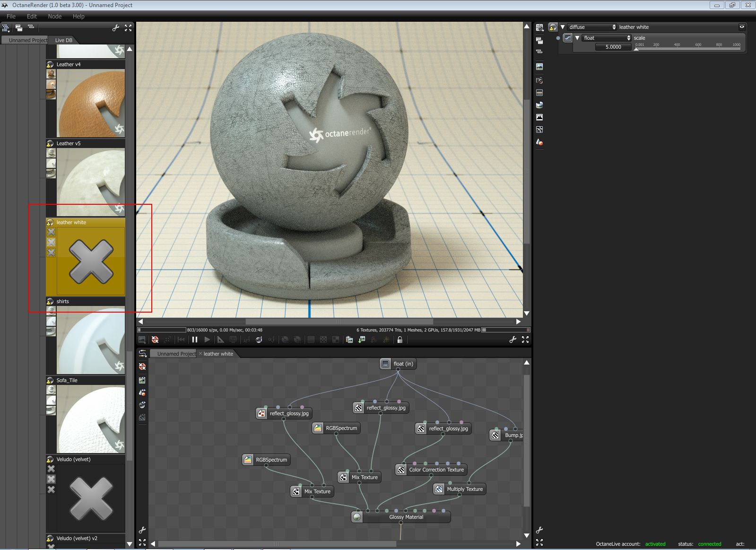Open render viewport settings wrench
The height and width of the screenshot is (550, 756).
pos(513,340)
